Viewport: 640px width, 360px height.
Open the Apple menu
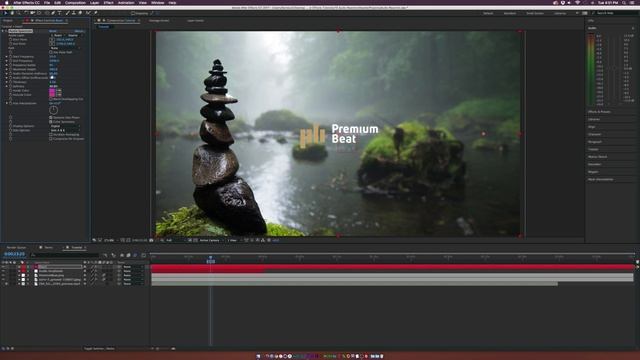(7, 2)
